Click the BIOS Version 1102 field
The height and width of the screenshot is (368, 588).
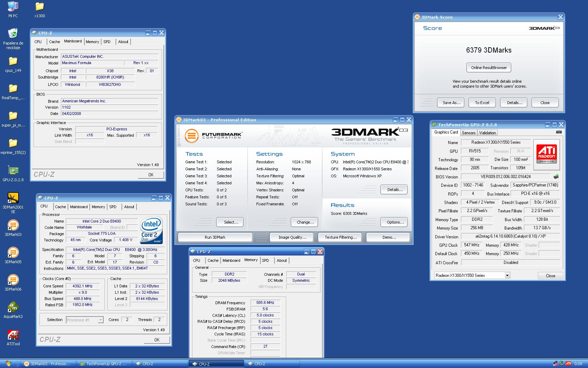coord(110,107)
